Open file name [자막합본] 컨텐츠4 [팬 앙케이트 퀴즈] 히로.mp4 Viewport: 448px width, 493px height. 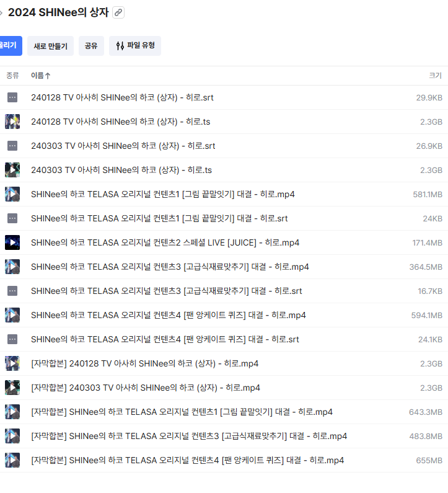188,460
